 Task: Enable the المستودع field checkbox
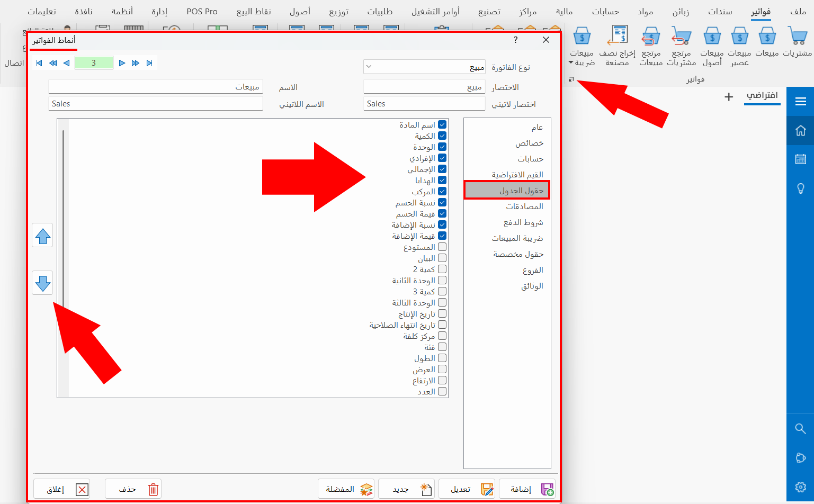[x=442, y=247]
